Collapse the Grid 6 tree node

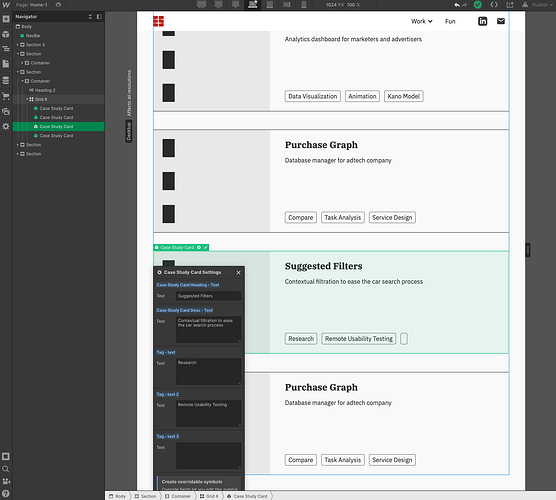pos(27,99)
